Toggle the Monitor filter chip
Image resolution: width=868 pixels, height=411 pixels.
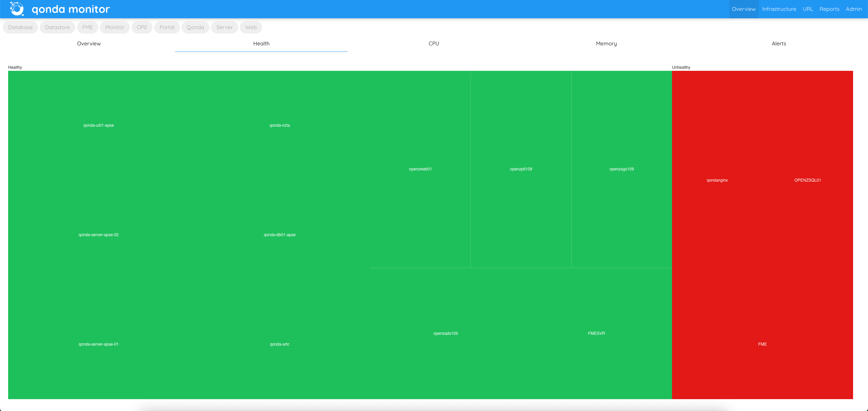pyautogui.click(x=115, y=27)
